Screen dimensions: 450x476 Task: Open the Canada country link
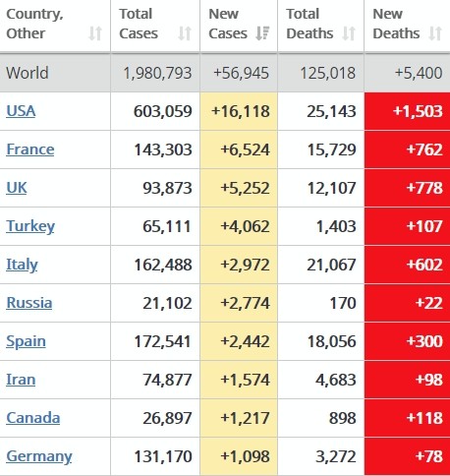click(x=33, y=418)
